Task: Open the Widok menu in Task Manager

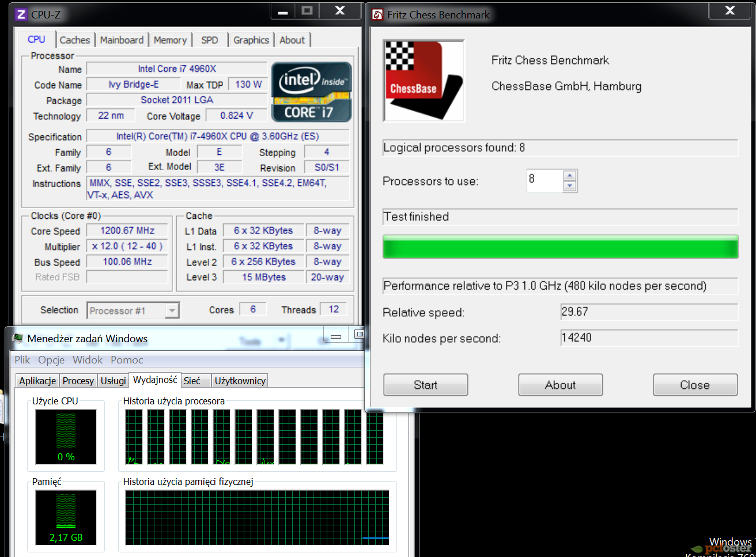Action: pos(88,360)
